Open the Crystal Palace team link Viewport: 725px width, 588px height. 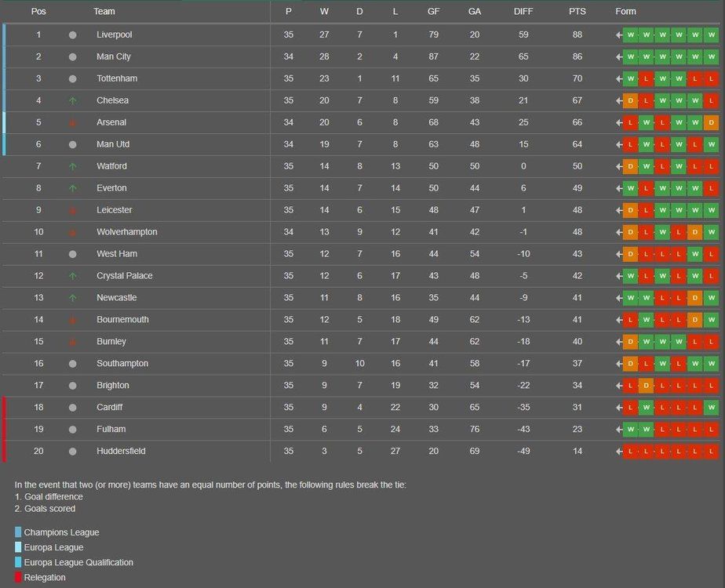pos(125,276)
